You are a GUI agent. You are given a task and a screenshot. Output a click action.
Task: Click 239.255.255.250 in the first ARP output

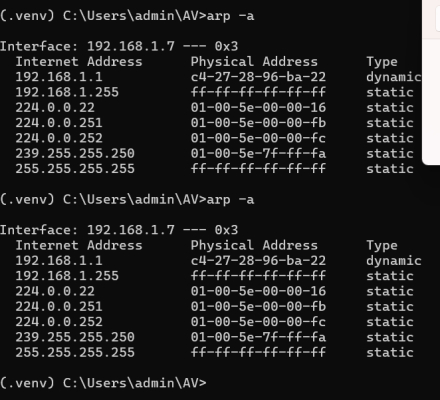coord(75,154)
